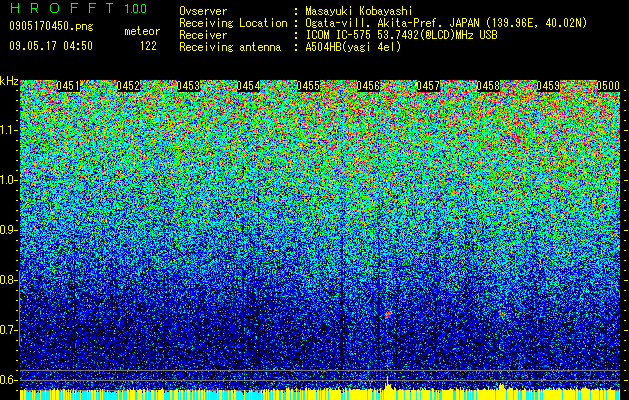
Task: Click the 0455 time marker
Action: [x=308, y=86]
